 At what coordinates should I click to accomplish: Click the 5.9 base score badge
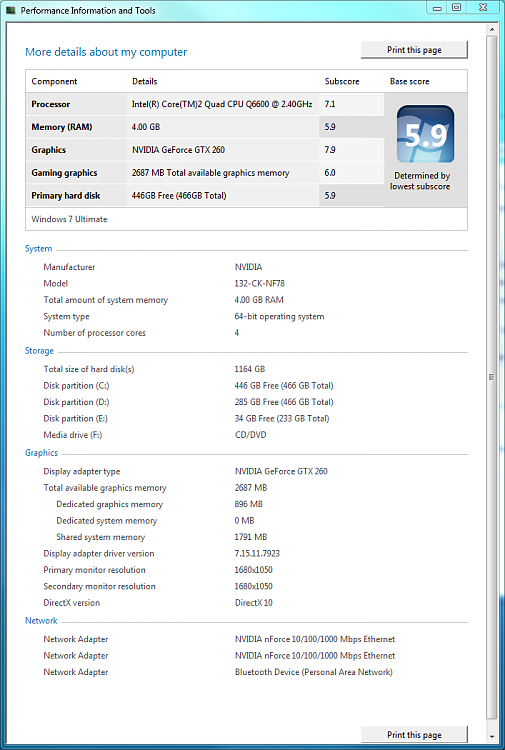(x=426, y=134)
